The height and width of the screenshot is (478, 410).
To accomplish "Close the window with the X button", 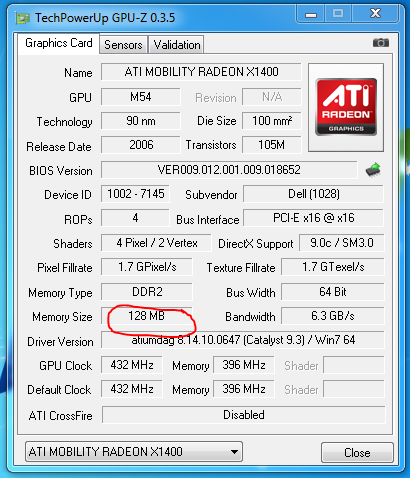I will click(x=375, y=14).
